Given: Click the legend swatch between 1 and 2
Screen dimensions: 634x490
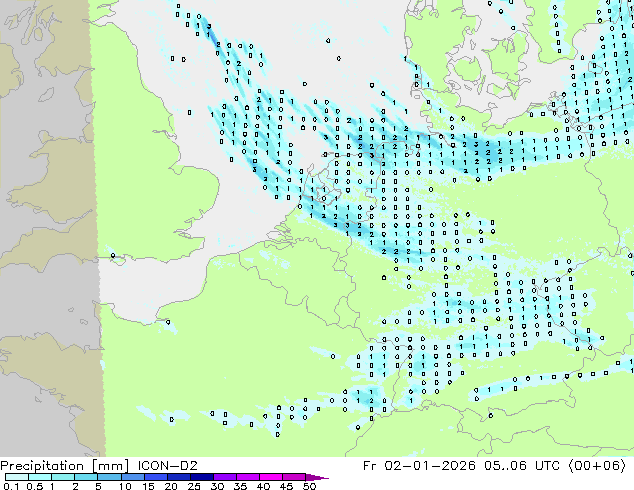Looking at the screenshot, I should click(63, 477).
